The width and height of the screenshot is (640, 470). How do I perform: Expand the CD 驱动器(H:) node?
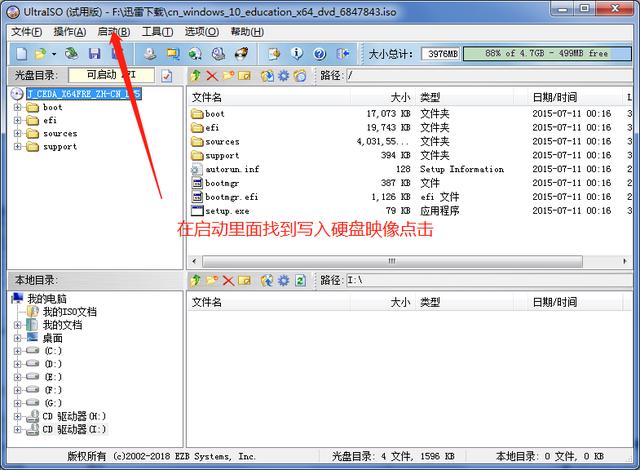17,416
